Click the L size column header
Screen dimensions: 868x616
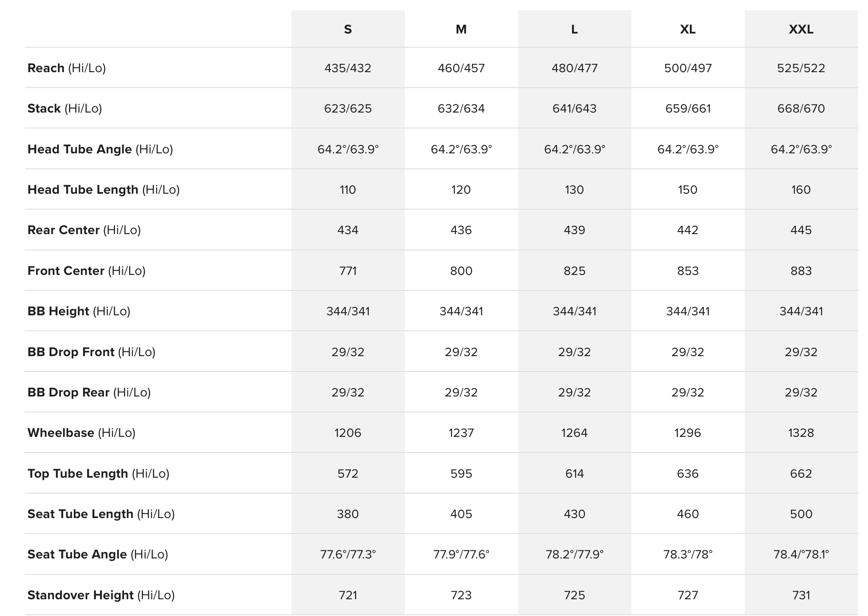pos(574,29)
